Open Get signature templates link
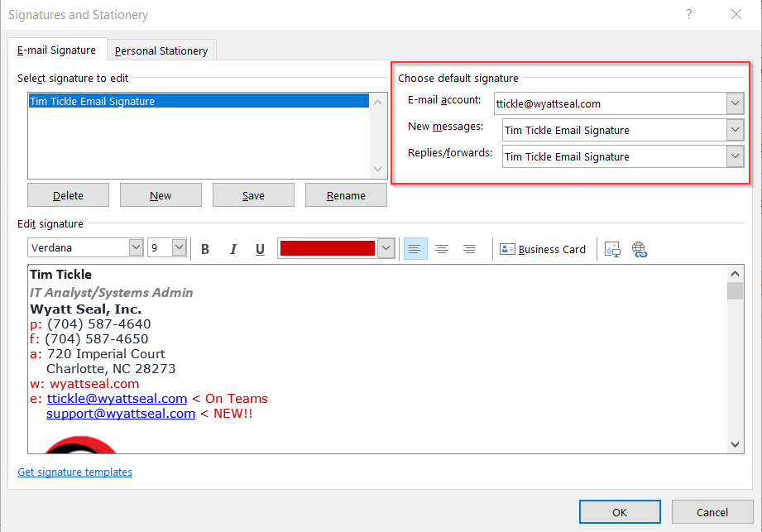This screenshot has height=532, width=762. (x=74, y=472)
